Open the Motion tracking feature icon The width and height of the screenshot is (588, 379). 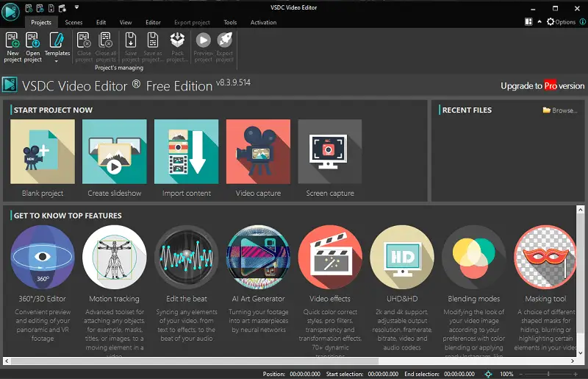[115, 257]
